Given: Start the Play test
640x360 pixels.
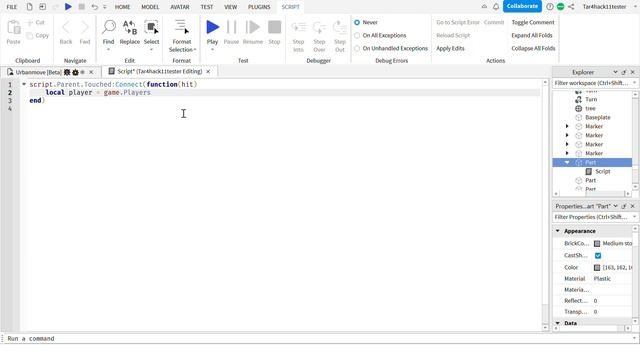Looking at the screenshot, I should tap(212, 27).
